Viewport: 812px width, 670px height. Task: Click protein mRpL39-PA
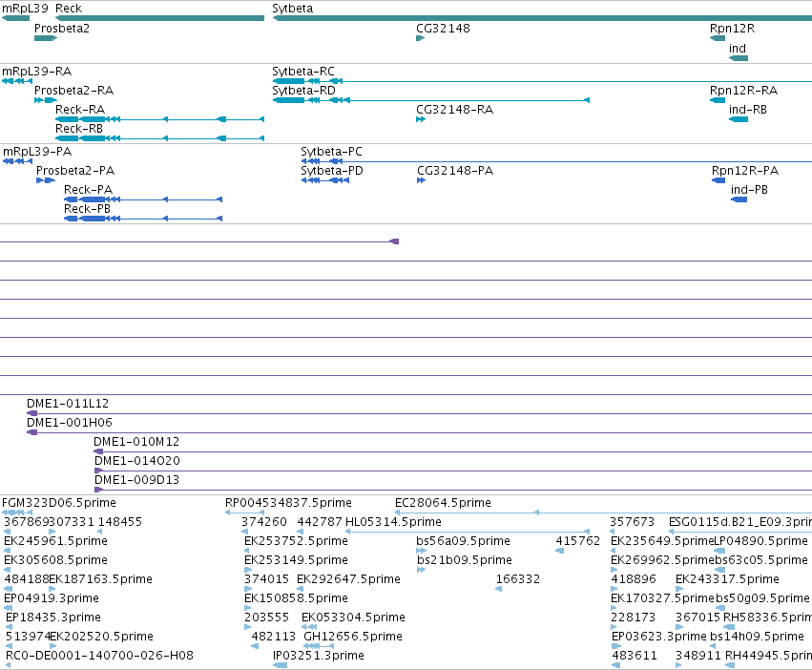click(x=37, y=152)
